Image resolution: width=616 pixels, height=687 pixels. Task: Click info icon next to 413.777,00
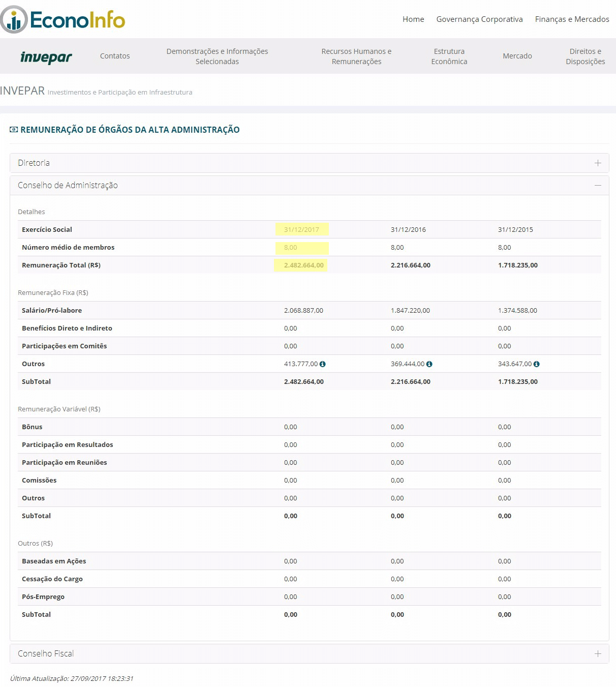323,364
